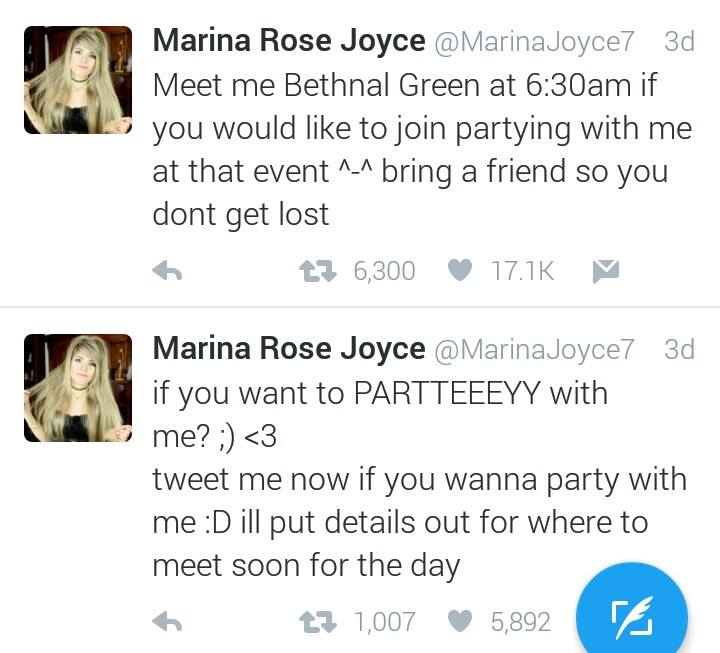Open Marina Rose Joyce name on second tweet
Screen dimensions: 720x653
click(288, 349)
